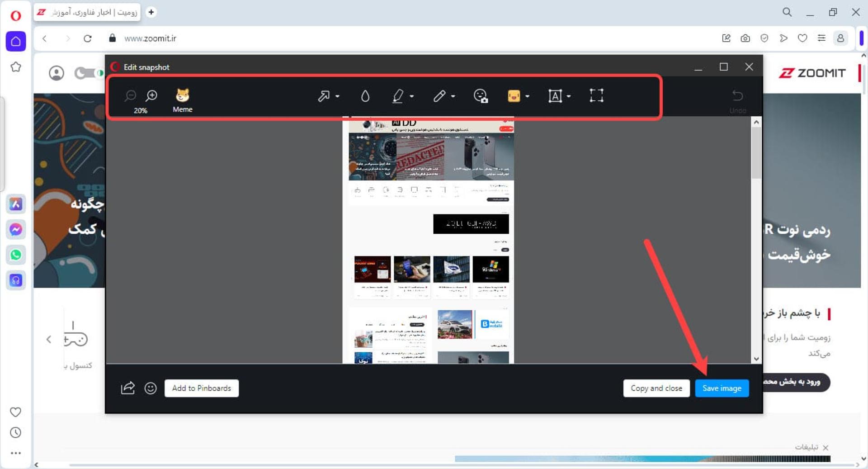
Task: Switch to the Zoomit browser tab
Action: 87,12
